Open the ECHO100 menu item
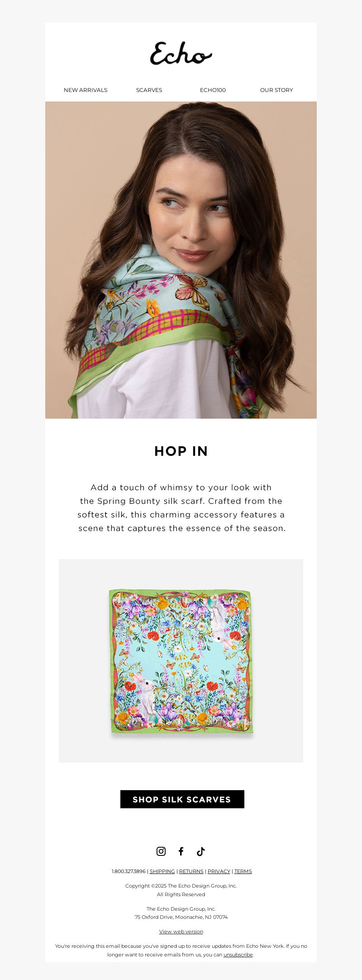The height and width of the screenshot is (980, 362). point(213,90)
